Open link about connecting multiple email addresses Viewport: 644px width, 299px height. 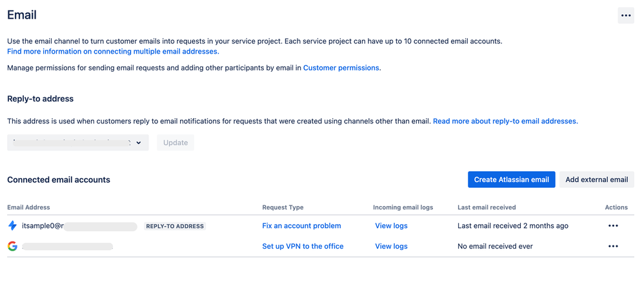tap(112, 52)
